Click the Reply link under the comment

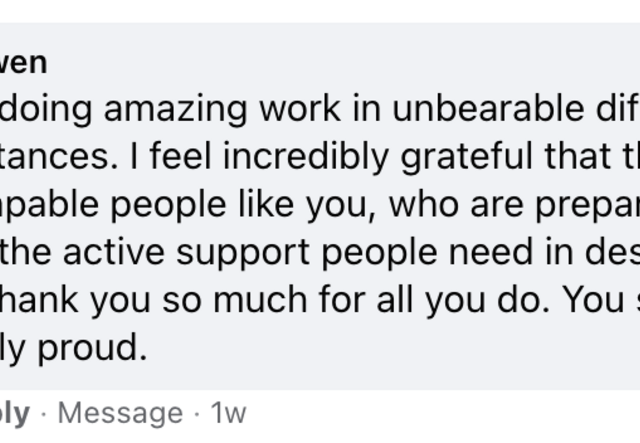(14, 412)
